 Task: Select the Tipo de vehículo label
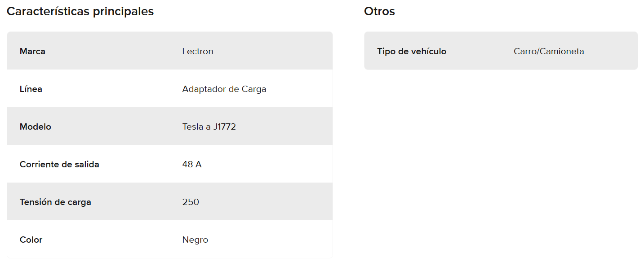412,51
